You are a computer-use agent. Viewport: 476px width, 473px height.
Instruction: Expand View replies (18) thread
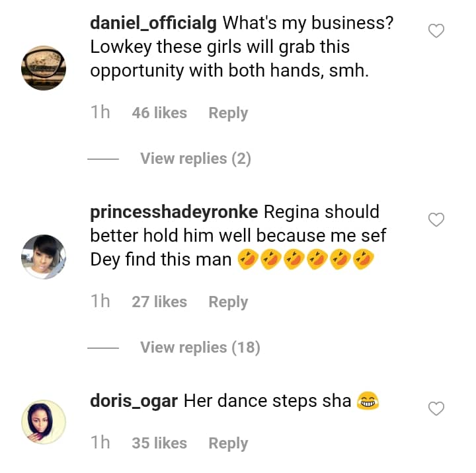pyautogui.click(x=200, y=347)
